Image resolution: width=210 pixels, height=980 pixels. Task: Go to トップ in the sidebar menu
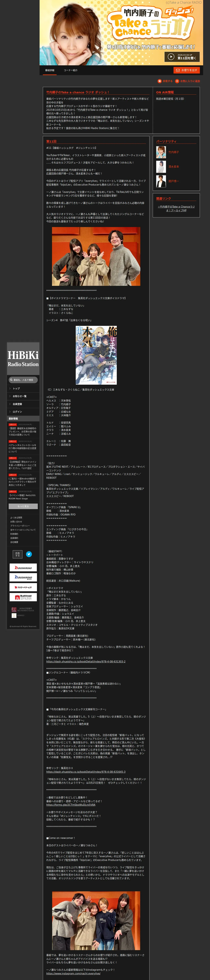23,388
